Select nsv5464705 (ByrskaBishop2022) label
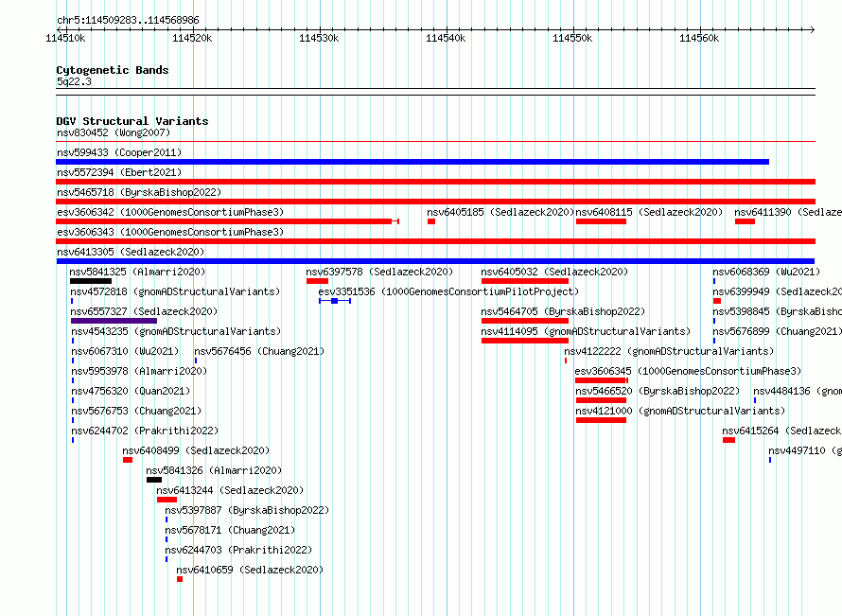The width and height of the screenshot is (842, 616). (563, 311)
